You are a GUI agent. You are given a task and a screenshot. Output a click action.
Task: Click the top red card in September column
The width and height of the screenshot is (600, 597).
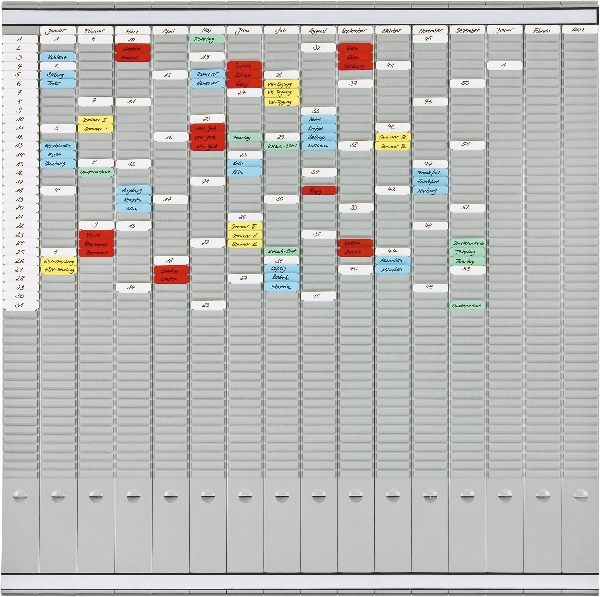coord(355,48)
